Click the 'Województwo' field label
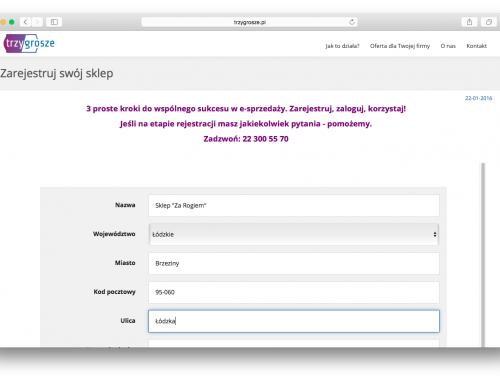Screen dimensions: 500x382 point(114,234)
